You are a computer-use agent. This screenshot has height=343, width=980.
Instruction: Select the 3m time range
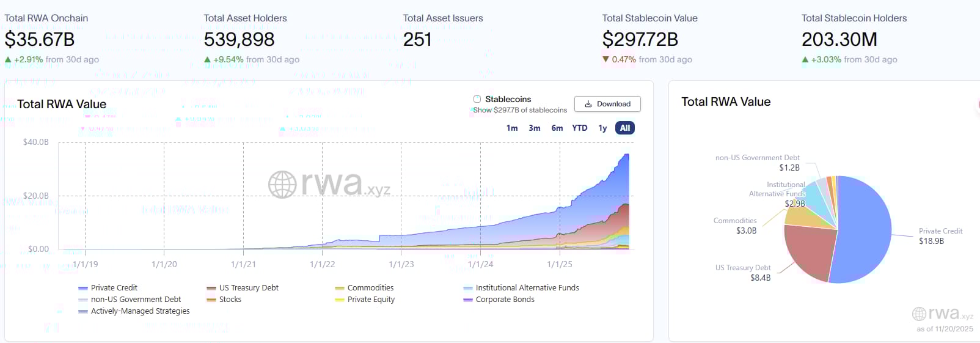(x=535, y=128)
